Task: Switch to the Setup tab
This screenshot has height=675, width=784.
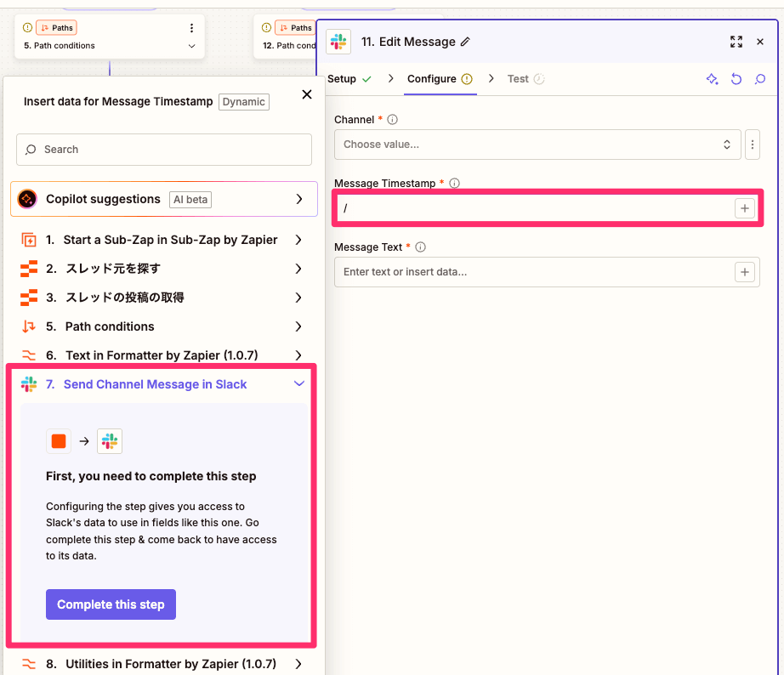Action: (x=342, y=79)
